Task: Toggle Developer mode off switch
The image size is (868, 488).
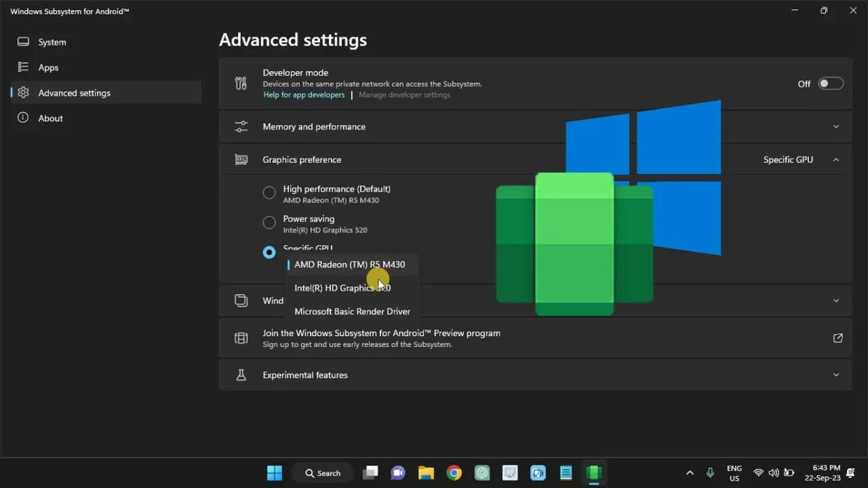Action: [830, 83]
